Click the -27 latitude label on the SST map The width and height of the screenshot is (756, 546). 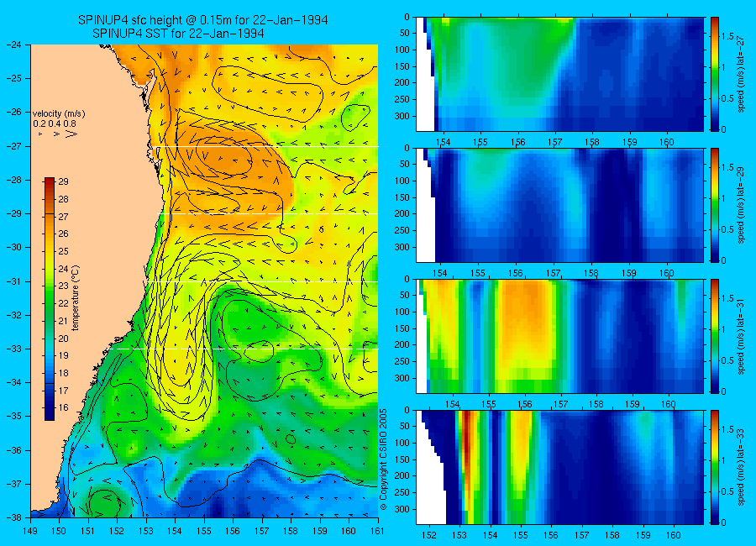(x=13, y=146)
